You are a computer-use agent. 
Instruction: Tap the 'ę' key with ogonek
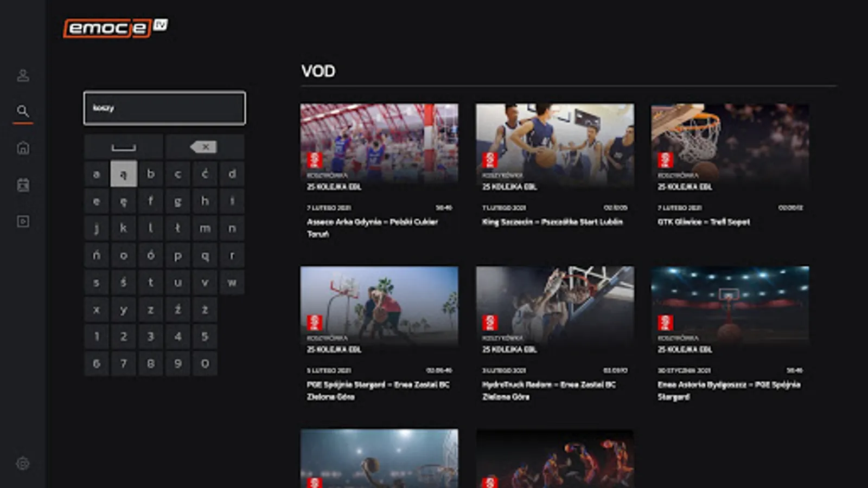(x=124, y=201)
